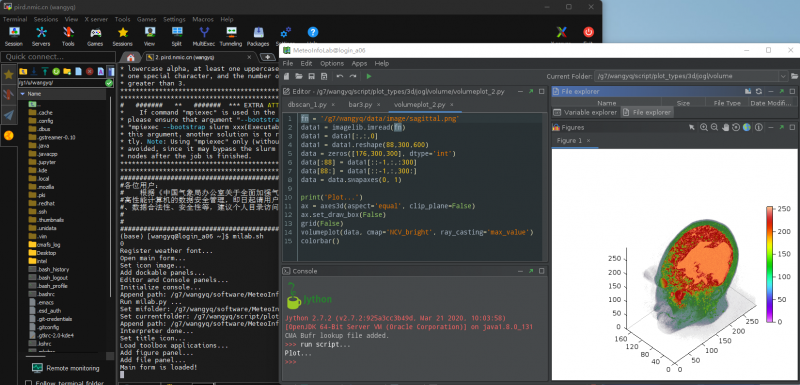Image resolution: width=800 pixels, height=385 pixels.
Task: Open a new terminal tab with plus button
Action: pyautogui.click(x=267, y=57)
